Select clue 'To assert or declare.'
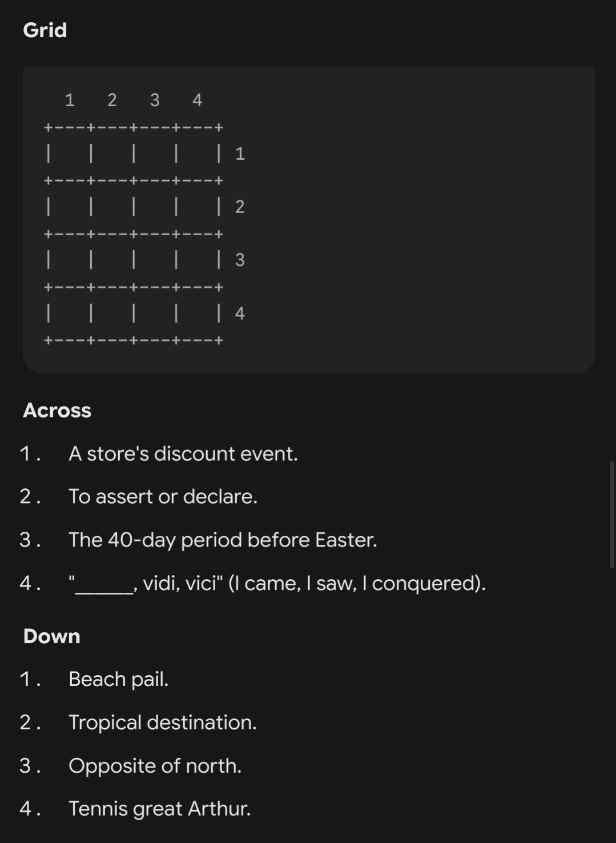616x843 pixels. [163, 496]
